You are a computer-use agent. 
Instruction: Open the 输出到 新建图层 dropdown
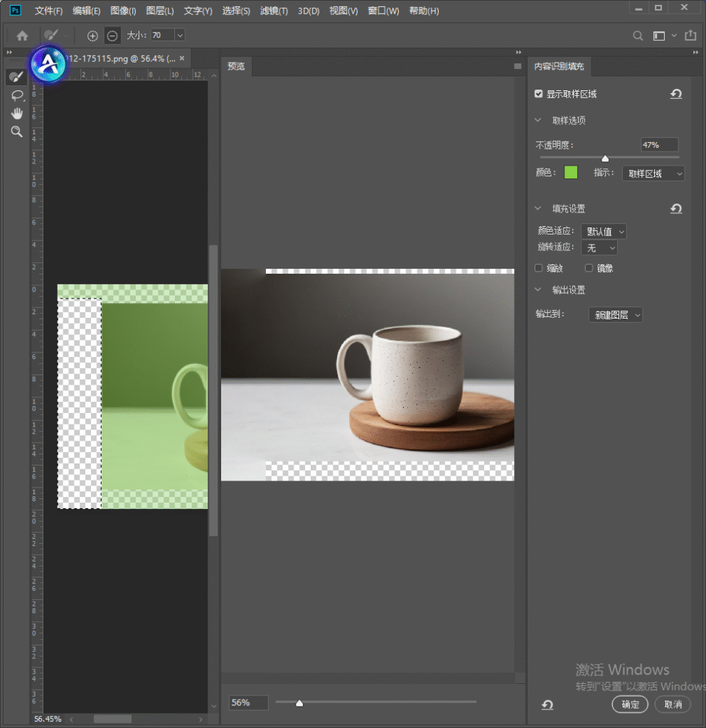615,315
